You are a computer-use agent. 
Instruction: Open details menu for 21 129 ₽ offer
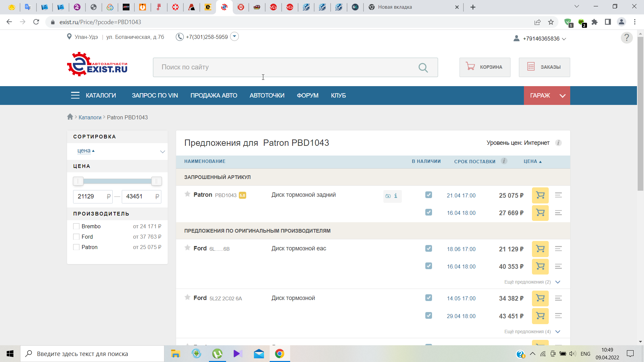point(558,249)
